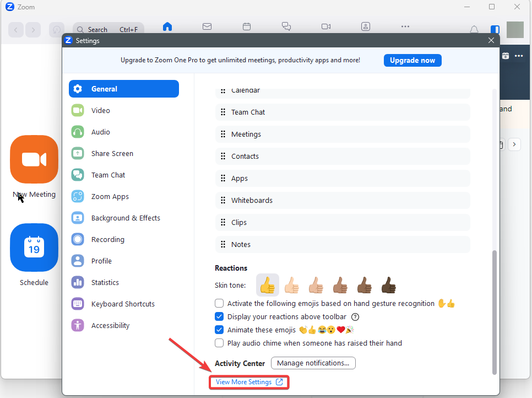Choose the medium-light skin tone thumbs-up
The height and width of the screenshot is (398, 532).
(316, 285)
